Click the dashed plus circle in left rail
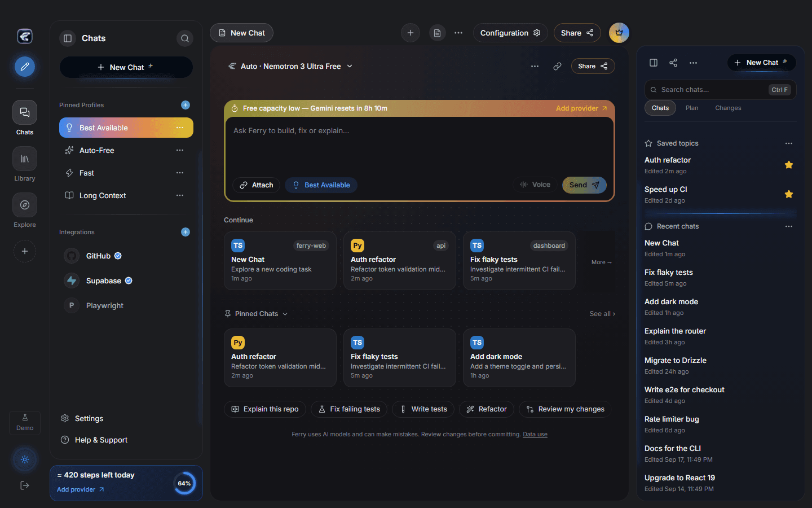Screen dimensions: 812x508 (x=25, y=251)
